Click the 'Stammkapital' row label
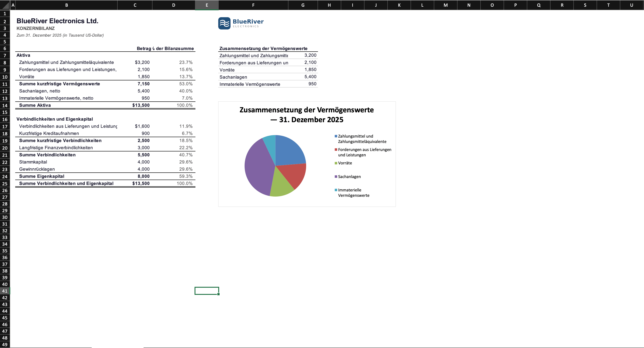644x348 pixels. click(x=33, y=162)
